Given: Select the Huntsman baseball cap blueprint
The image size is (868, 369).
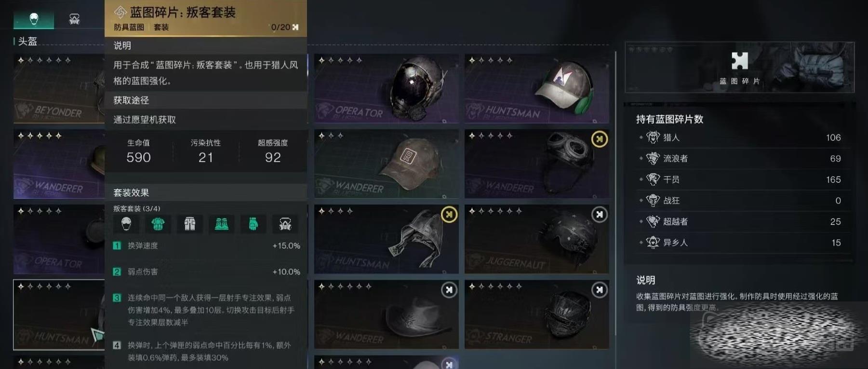Looking at the screenshot, I should pos(537,88).
